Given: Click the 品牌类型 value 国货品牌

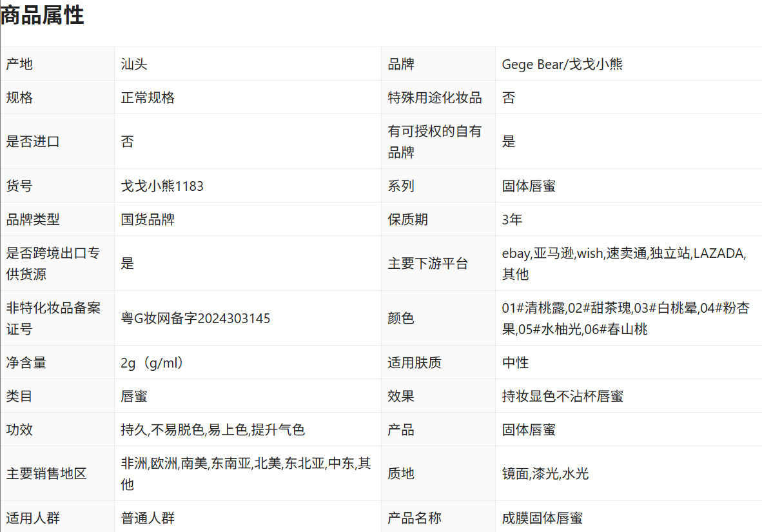Looking at the screenshot, I should coord(148,219).
